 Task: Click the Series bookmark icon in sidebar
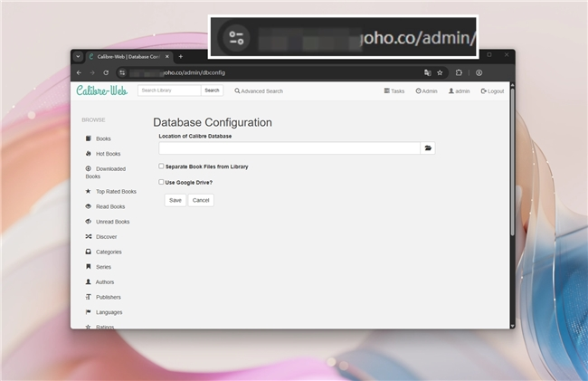click(88, 267)
